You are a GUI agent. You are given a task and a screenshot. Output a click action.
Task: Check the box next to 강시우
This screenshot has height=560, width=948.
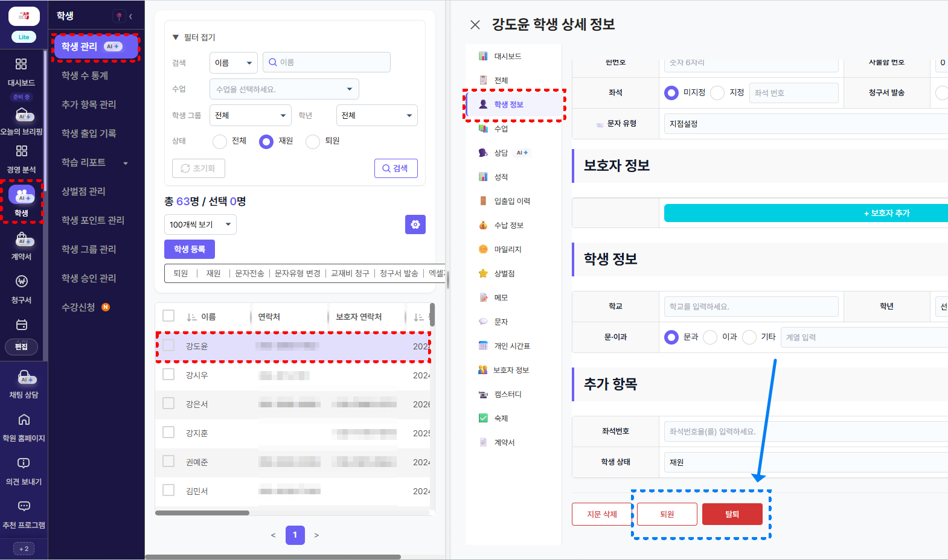[168, 374]
